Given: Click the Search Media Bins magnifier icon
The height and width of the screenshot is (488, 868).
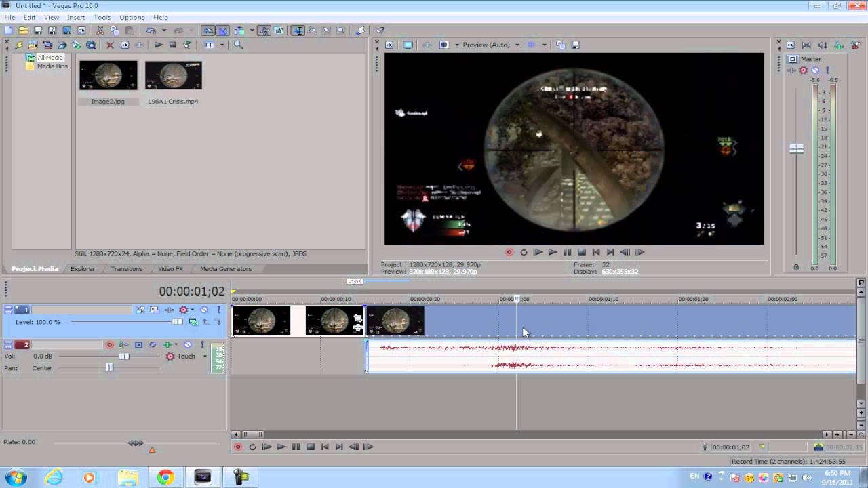Looking at the screenshot, I should (x=238, y=45).
